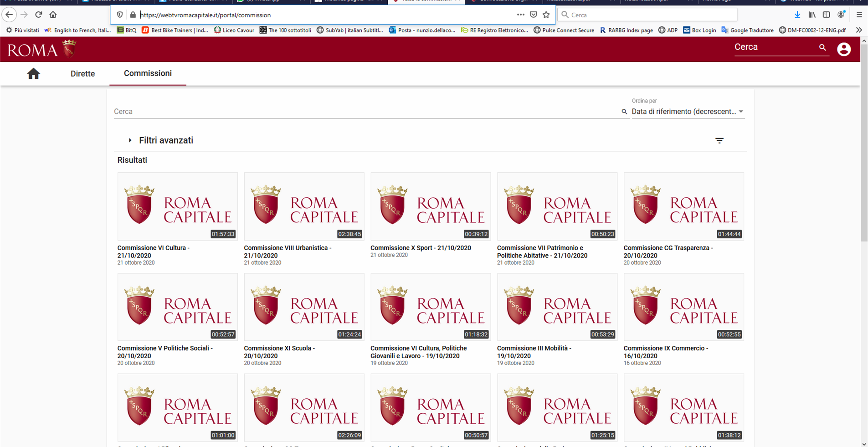Click the filter list icon beside Filtri avanzati
Image resolution: width=868 pixels, height=447 pixels.
(719, 141)
